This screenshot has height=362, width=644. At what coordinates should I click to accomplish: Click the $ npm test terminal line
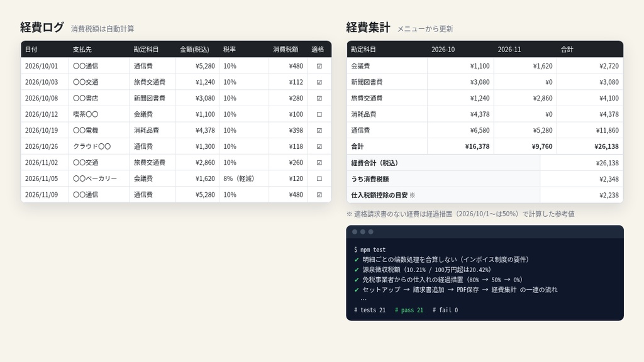coord(370,250)
